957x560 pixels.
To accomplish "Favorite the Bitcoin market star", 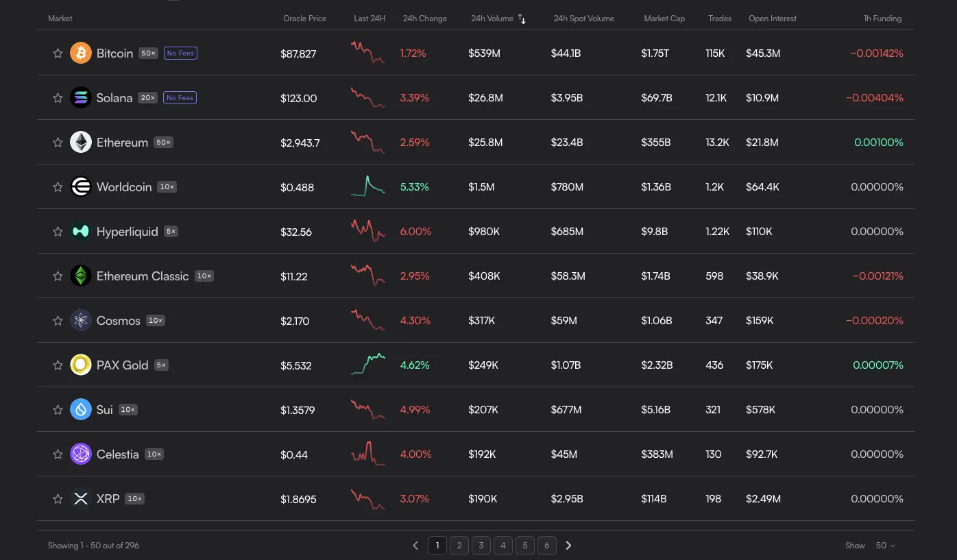I will click(58, 53).
